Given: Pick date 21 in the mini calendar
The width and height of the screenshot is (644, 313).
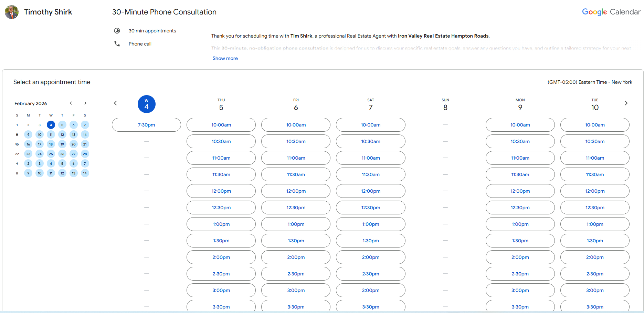Looking at the screenshot, I should (x=85, y=144).
